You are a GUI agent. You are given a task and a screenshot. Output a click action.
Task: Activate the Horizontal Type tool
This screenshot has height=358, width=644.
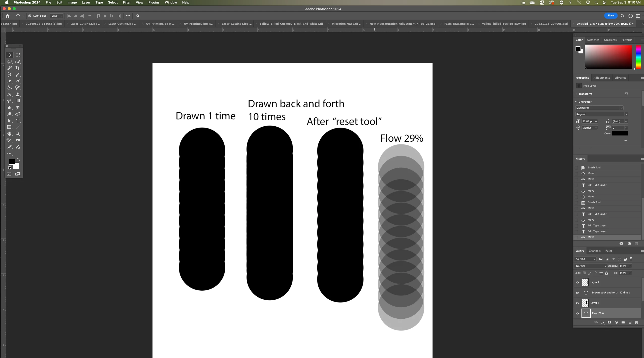point(18,121)
